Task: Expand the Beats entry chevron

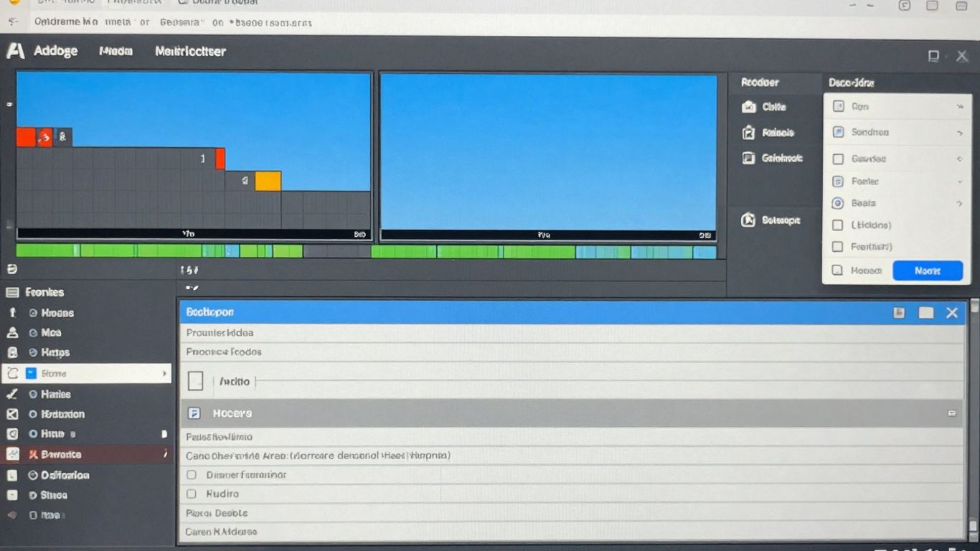Action: [x=960, y=203]
